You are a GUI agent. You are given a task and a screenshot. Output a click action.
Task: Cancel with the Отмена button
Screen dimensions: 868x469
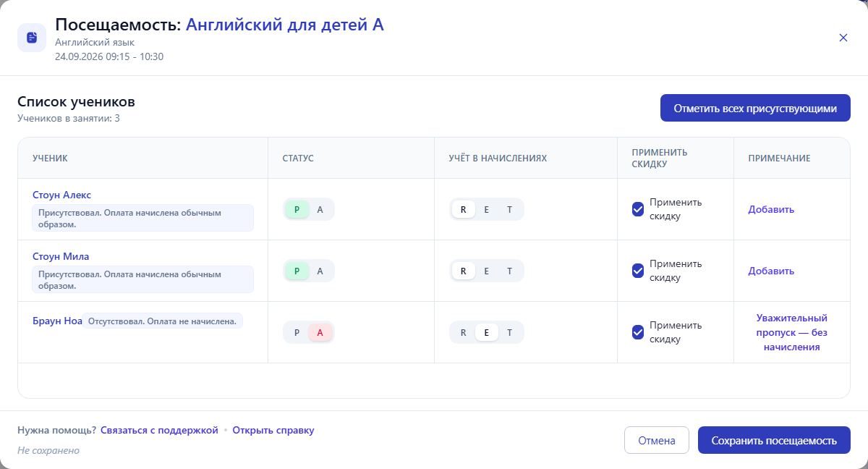(x=657, y=440)
